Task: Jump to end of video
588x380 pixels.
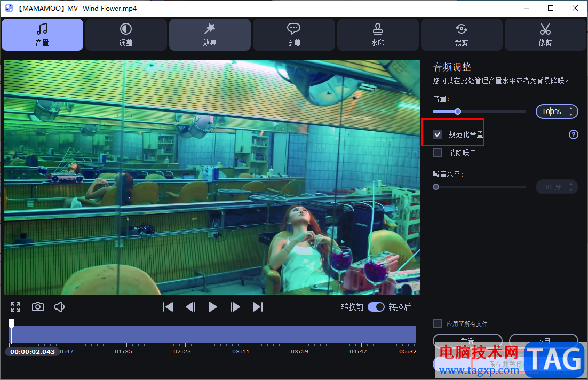Action: click(258, 307)
